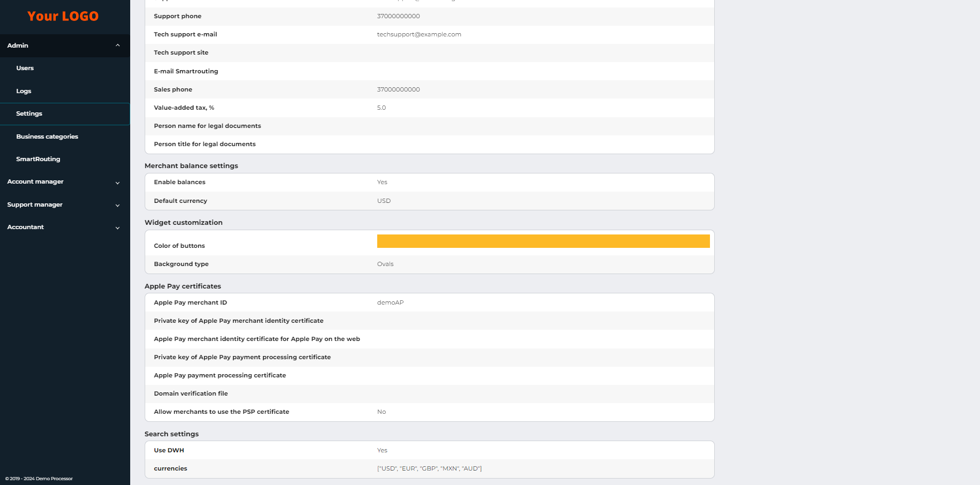Click the Demo Processor copyright footer
The image size is (980, 485).
point(39,479)
